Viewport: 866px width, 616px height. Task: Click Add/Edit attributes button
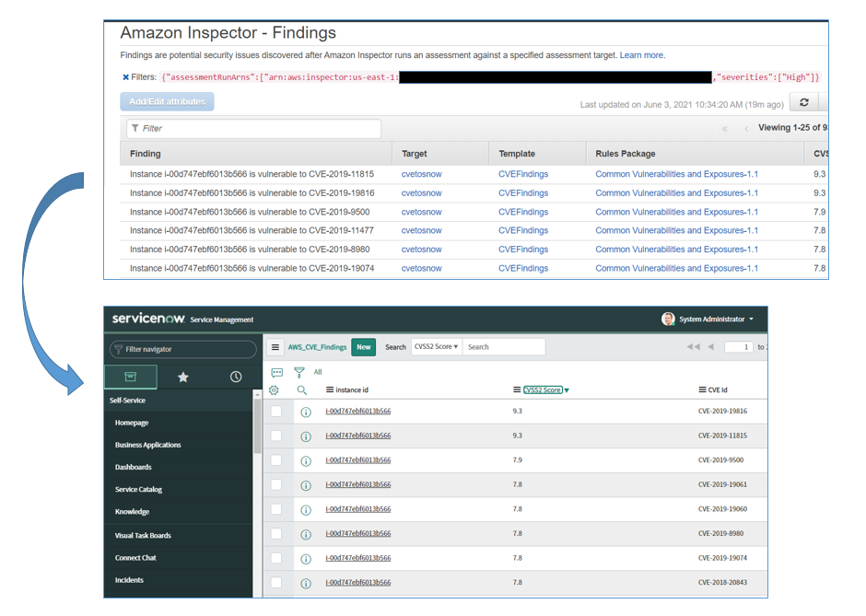(168, 101)
